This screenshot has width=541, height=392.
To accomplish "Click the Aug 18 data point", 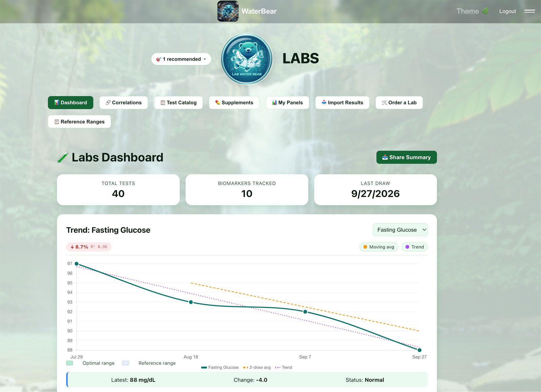I will pyautogui.click(x=191, y=302).
